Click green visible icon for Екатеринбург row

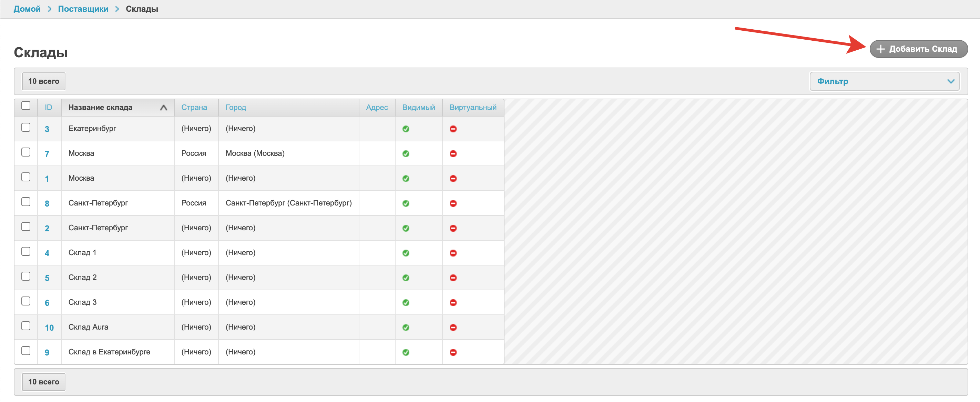coord(406,129)
